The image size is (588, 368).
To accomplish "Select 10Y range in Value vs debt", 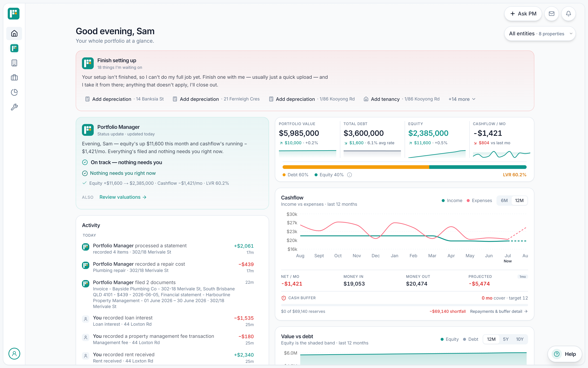I will 520,339.
